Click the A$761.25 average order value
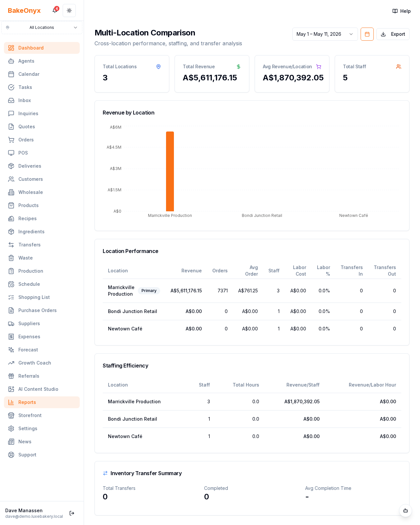 (x=248, y=291)
